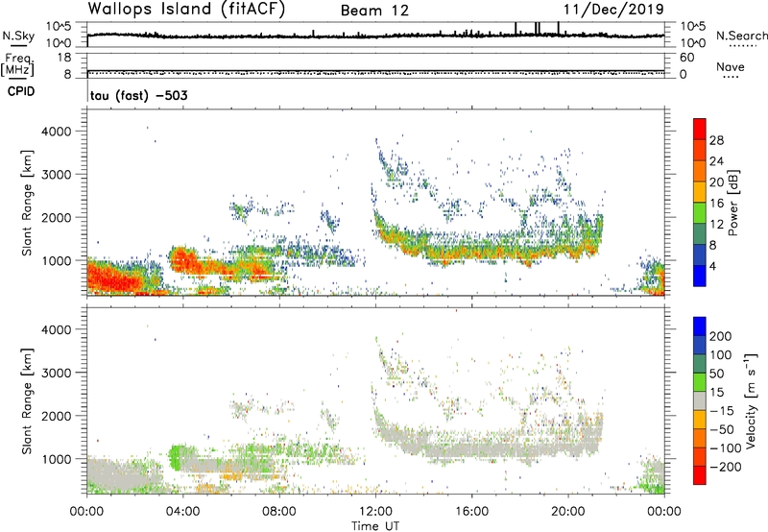Click the '16:00' time axis label
Viewport: 768px width, 532px height.
[471, 512]
